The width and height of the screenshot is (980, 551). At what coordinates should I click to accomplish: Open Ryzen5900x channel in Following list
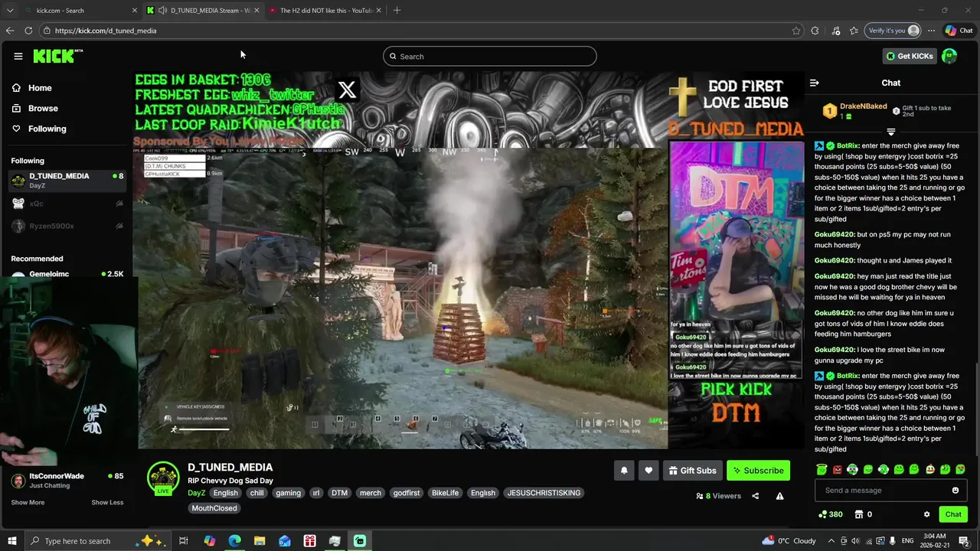click(x=67, y=227)
